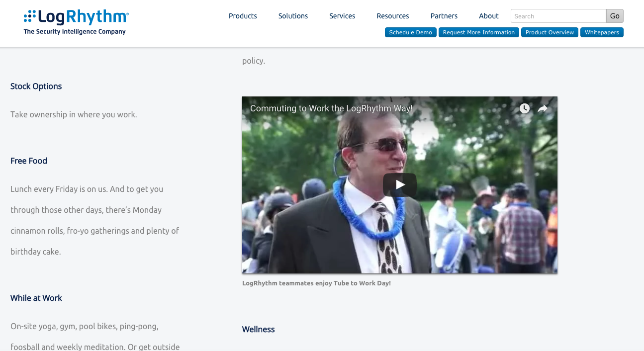Click the Watch Later clock icon on video
Image resolution: width=644 pixels, height=351 pixels.
(x=524, y=108)
